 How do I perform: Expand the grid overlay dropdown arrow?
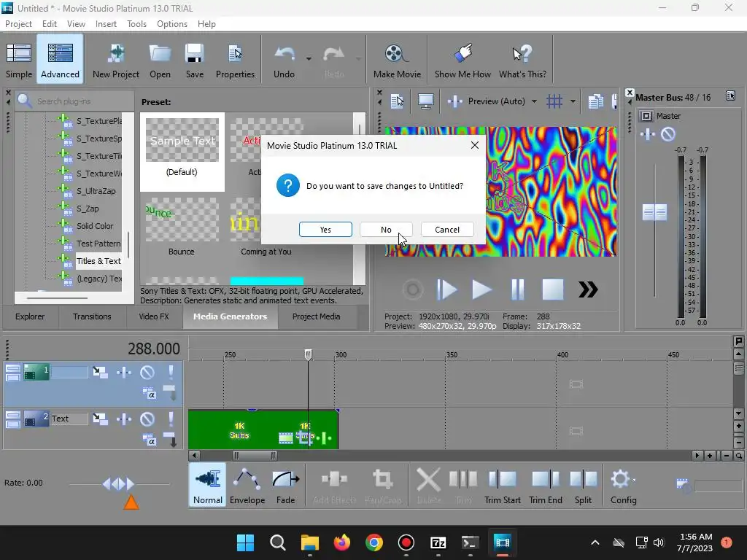[573, 101]
